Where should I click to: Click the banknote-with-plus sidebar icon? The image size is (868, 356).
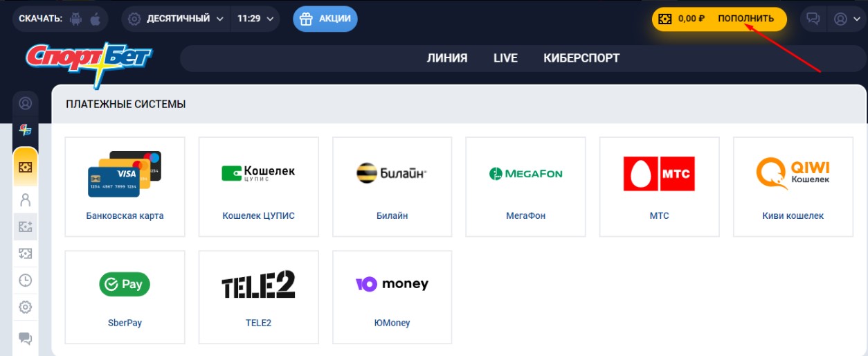[x=26, y=226]
